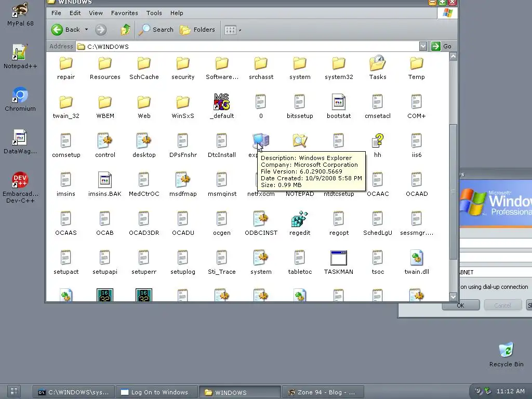Click the Start button on the taskbar
Image resolution: width=532 pixels, height=399 pixels.
[14, 391]
